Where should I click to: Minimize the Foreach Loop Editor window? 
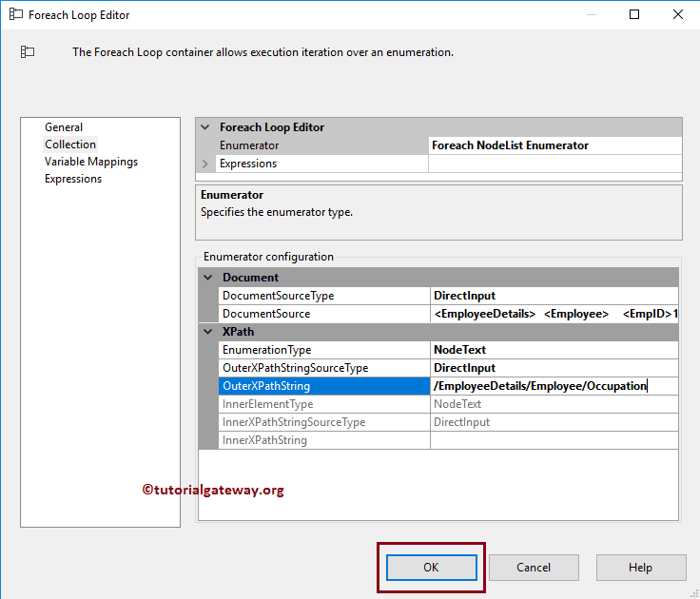click(x=591, y=14)
